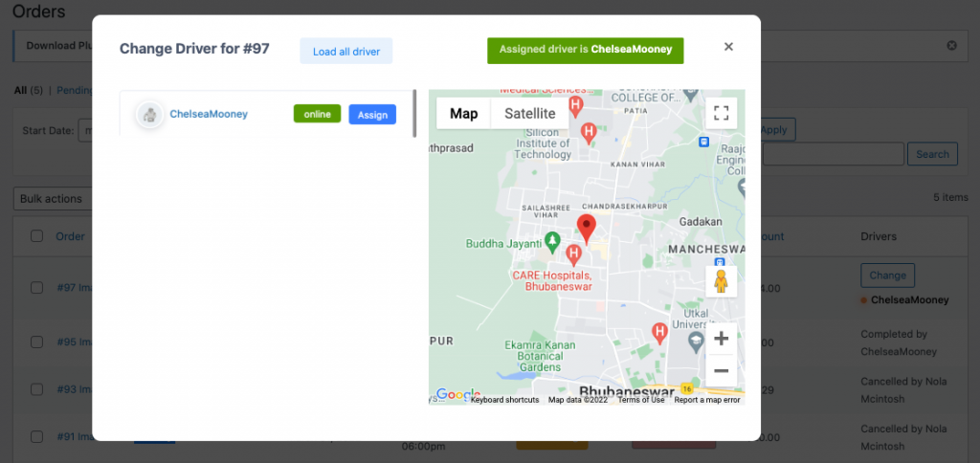The width and height of the screenshot is (980, 463).
Task: Open ChelseaMooney driver name link
Action: coord(209,114)
